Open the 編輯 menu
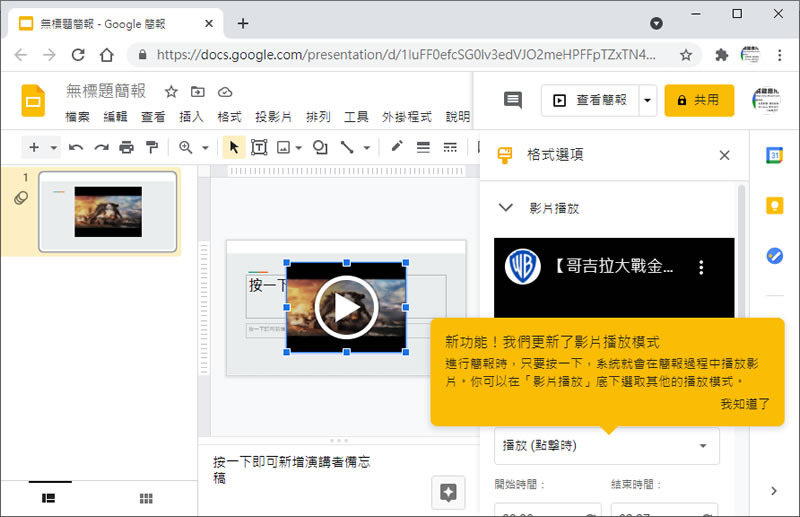 coord(115,117)
